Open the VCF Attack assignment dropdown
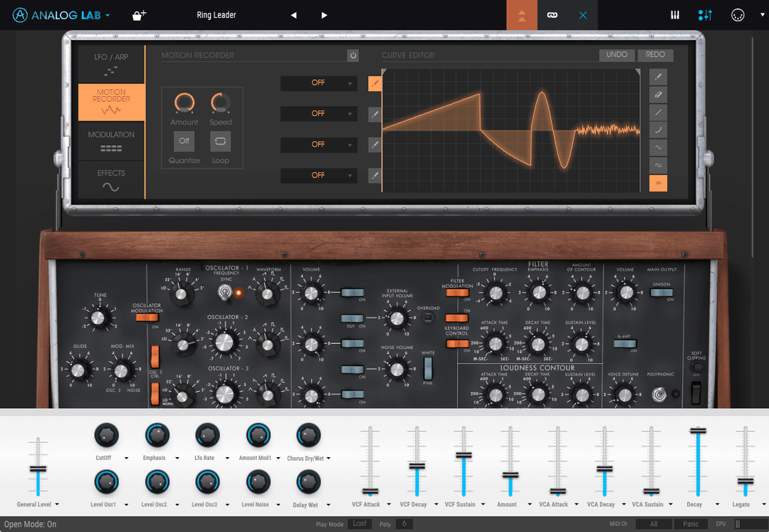This screenshot has height=532, width=769. coord(389,504)
